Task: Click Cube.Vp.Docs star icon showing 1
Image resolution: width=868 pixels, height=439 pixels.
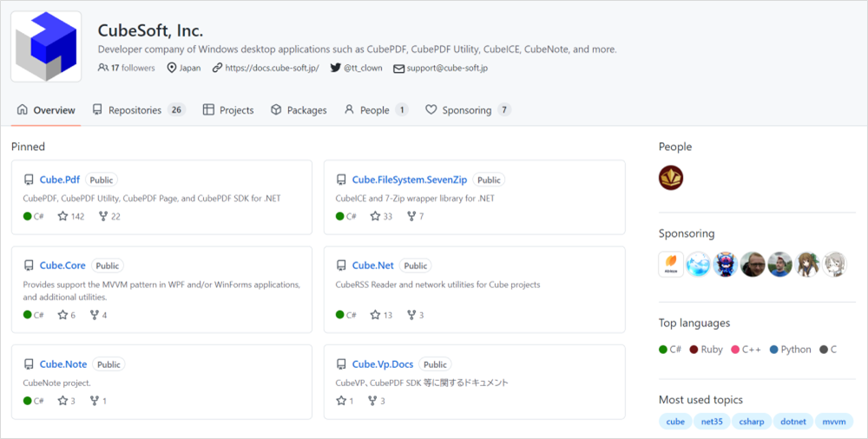Action: [341, 400]
